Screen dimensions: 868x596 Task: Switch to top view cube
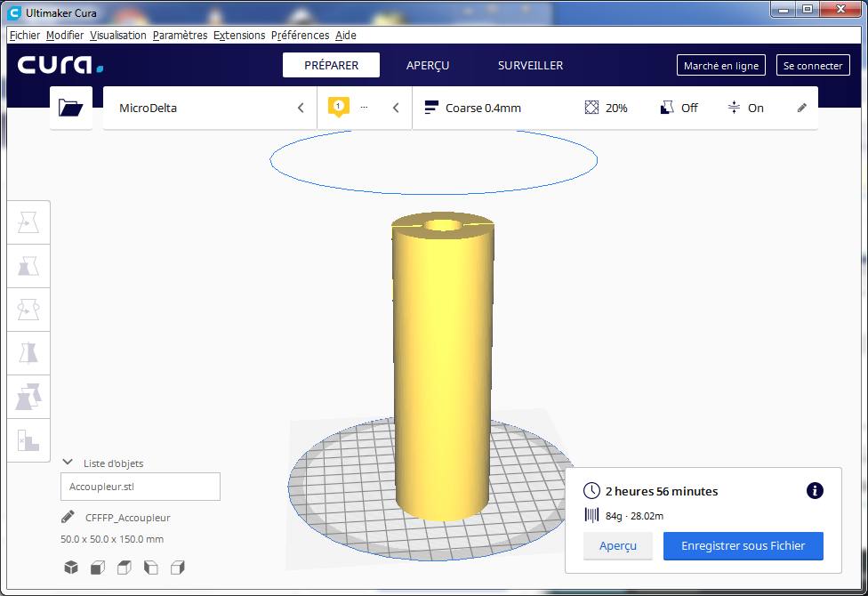coord(124,568)
